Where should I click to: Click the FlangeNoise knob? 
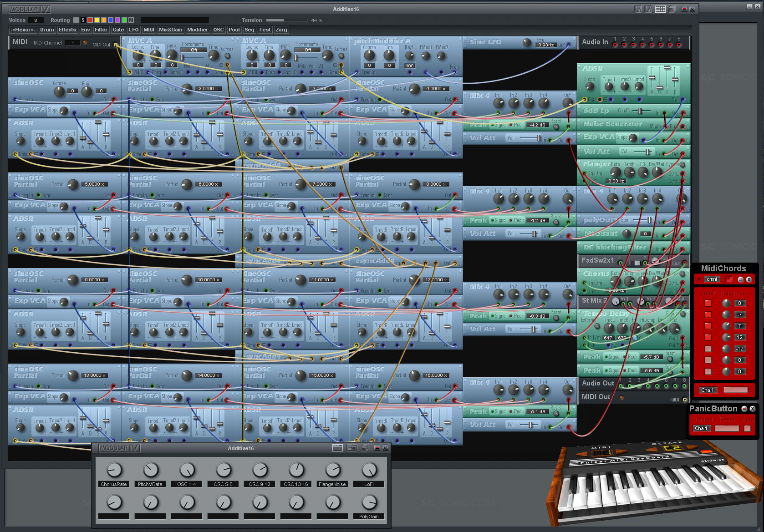(333, 470)
